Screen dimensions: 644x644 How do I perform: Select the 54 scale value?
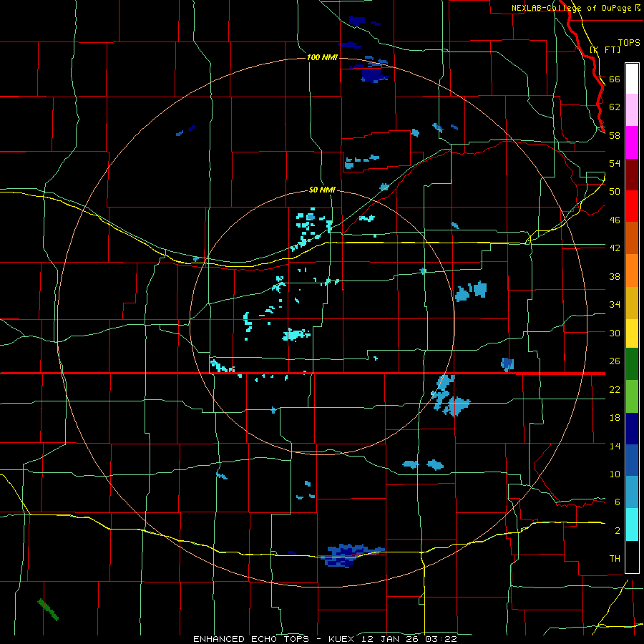pos(615,163)
